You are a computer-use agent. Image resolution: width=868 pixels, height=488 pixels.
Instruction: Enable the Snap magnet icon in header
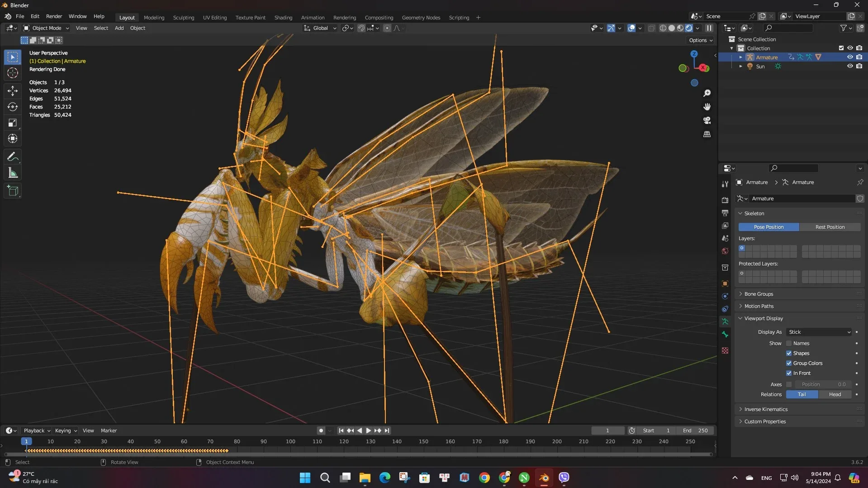click(x=361, y=28)
